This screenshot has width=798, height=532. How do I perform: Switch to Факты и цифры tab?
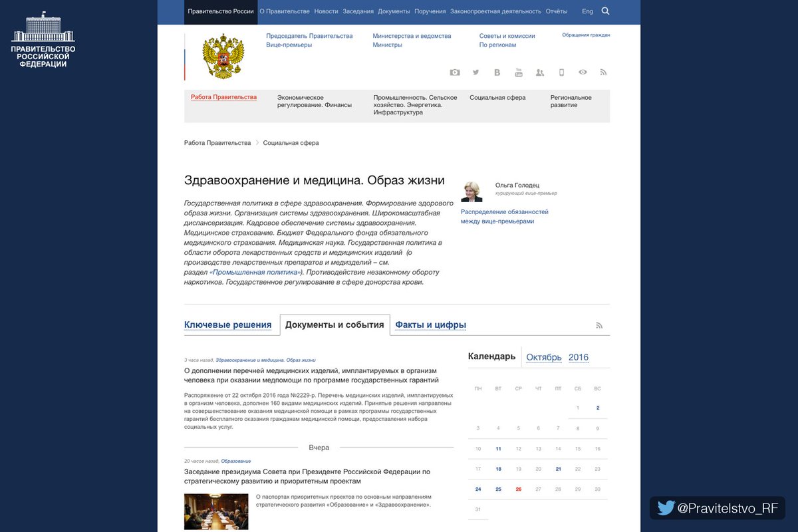430,325
